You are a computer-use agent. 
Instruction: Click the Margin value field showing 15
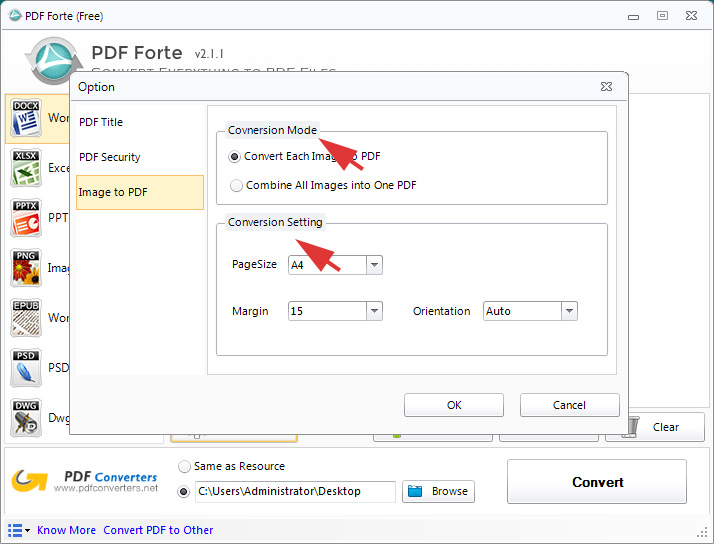tap(327, 311)
